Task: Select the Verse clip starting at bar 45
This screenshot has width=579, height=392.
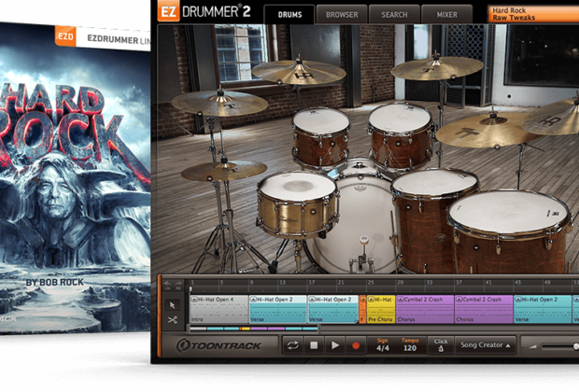Action: pos(543,309)
